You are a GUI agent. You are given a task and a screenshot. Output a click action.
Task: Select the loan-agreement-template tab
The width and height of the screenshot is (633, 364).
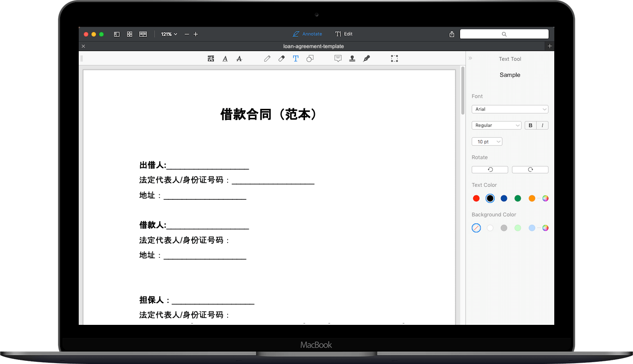(x=314, y=46)
